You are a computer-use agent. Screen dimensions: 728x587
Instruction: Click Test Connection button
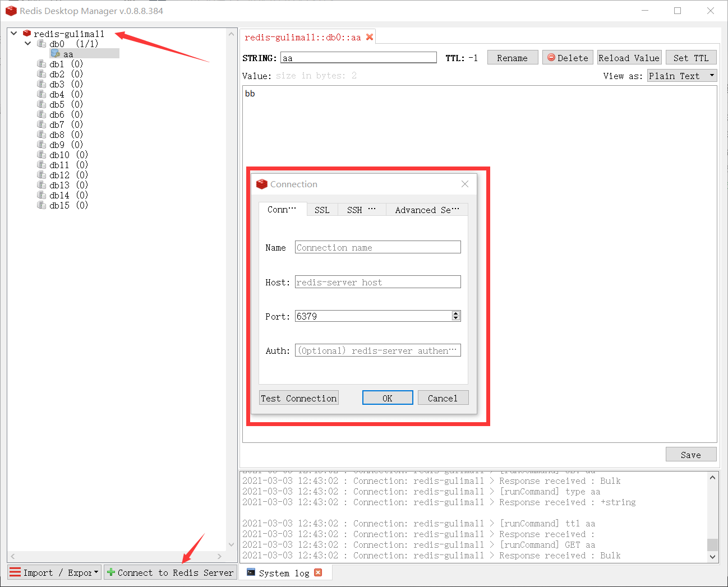pos(299,398)
